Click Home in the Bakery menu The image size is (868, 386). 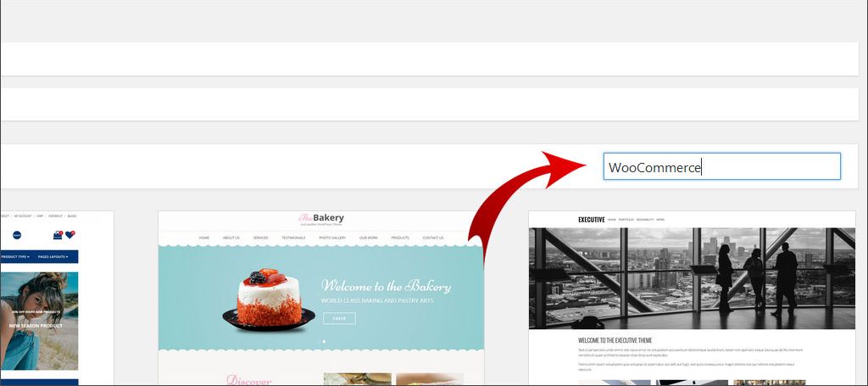click(x=203, y=238)
